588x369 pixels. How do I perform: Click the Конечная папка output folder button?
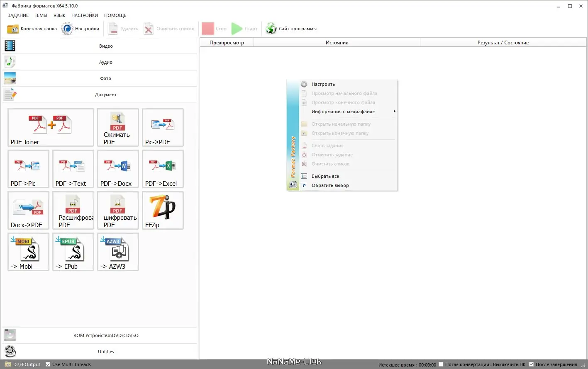click(x=32, y=29)
